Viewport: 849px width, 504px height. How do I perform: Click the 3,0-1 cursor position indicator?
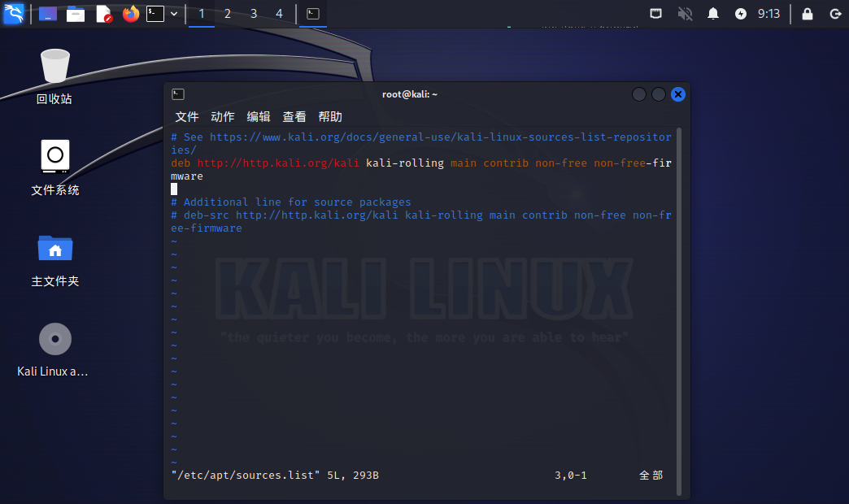coord(571,476)
